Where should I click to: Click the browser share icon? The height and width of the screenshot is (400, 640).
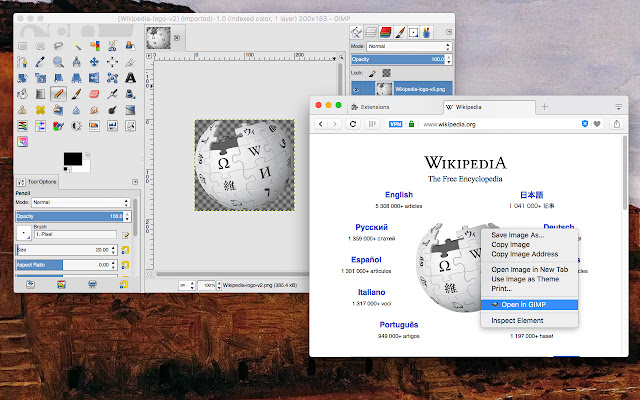coord(619,124)
